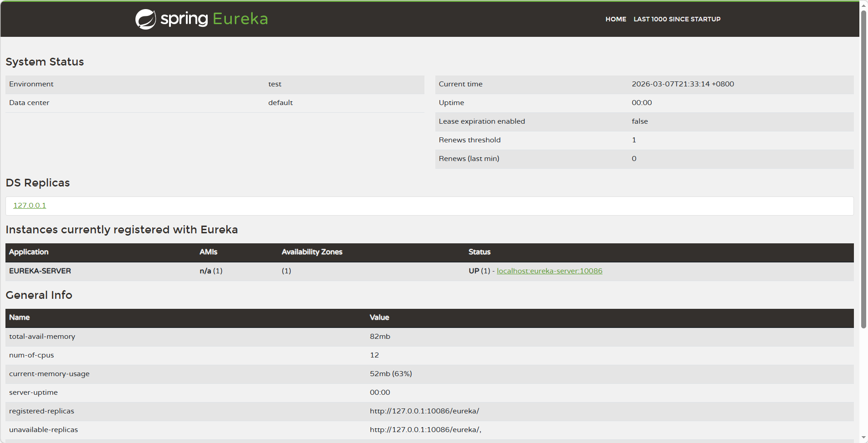Viewport: 868px width, 443px height.
Task: Click the Renews (last min) label
Action: (x=469, y=159)
